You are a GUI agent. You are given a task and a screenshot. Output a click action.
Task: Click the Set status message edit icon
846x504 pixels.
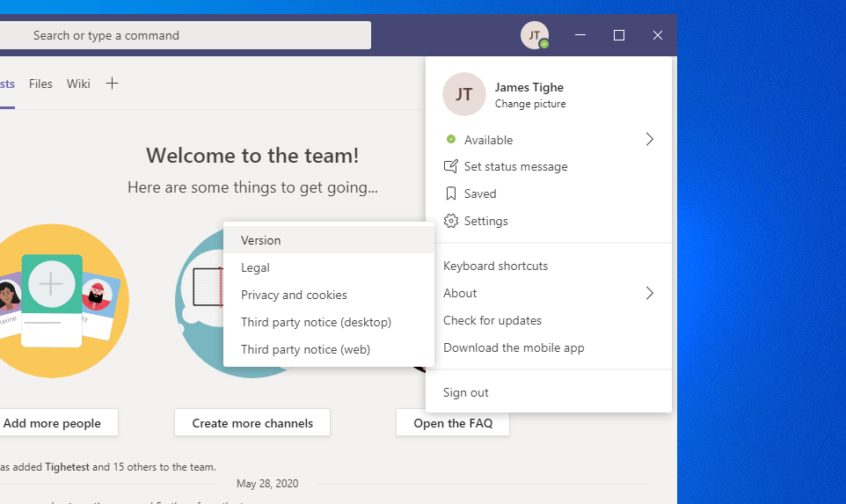click(451, 166)
